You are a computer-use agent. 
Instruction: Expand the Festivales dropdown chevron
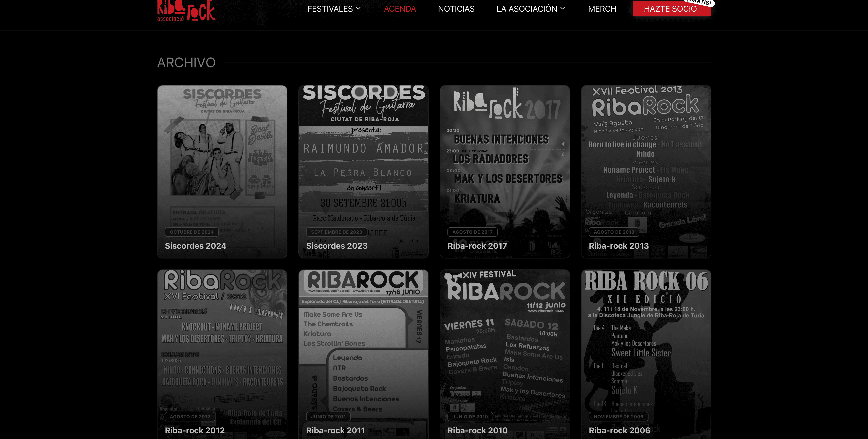coord(359,8)
